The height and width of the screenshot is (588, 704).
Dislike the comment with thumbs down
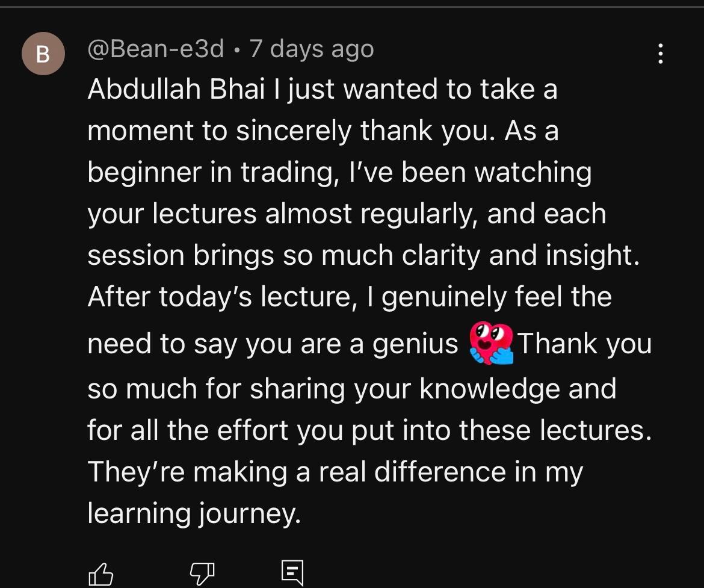click(202, 573)
